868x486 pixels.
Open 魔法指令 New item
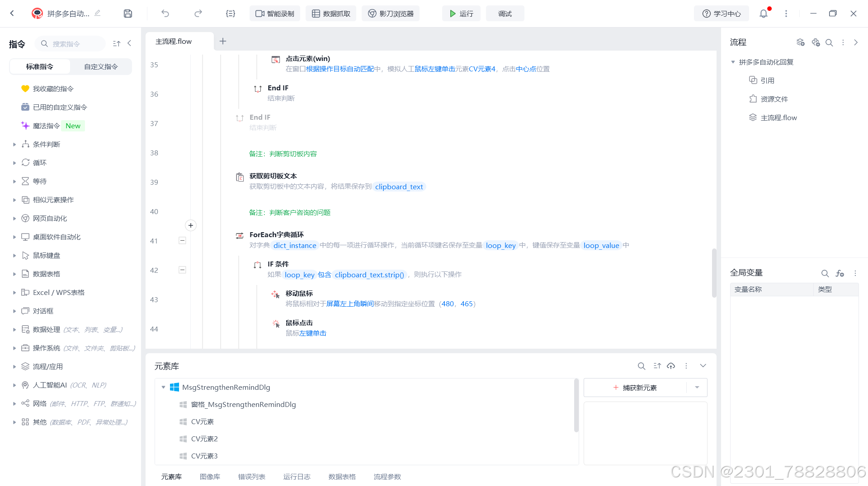[x=53, y=126]
